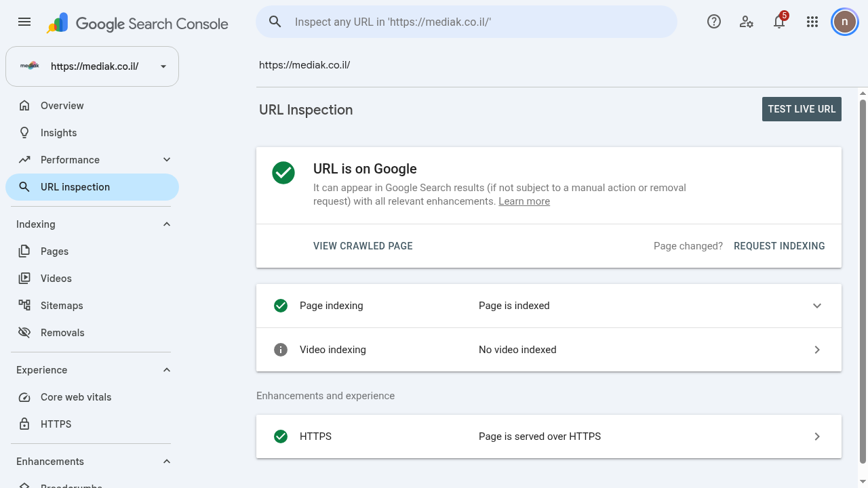Click the Insights lightbulb icon

click(24, 133)
